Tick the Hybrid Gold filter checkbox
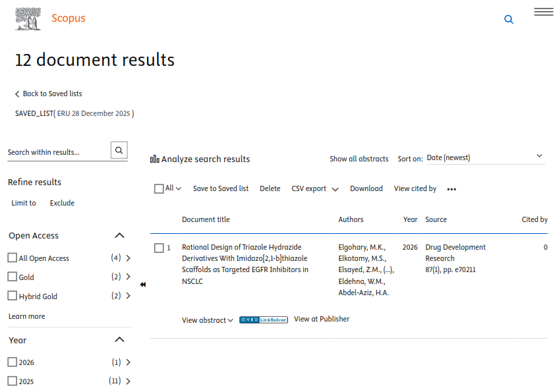This screenshot has width=555, height=392. pos(13,296)
